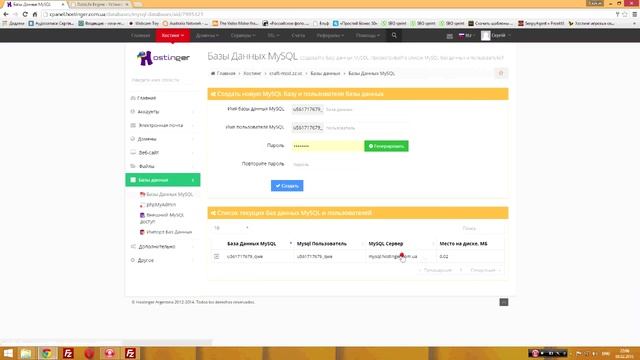Image resolution: width=640 pixels, height=360 pixels.
Task: Click the user avatar next to Сергей
Action: point(485,36)
